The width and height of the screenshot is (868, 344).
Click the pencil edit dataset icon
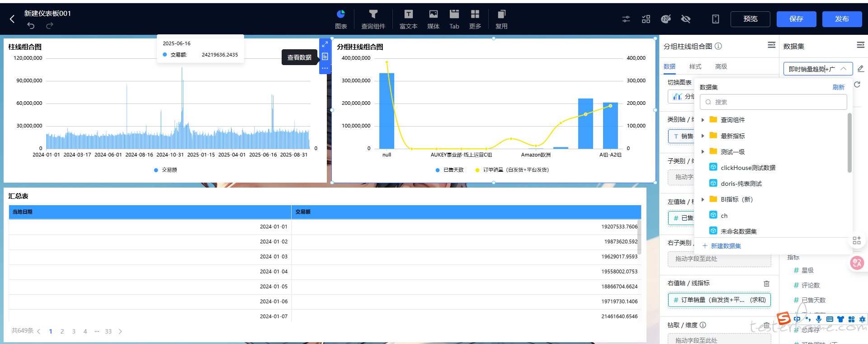point(860,69)
